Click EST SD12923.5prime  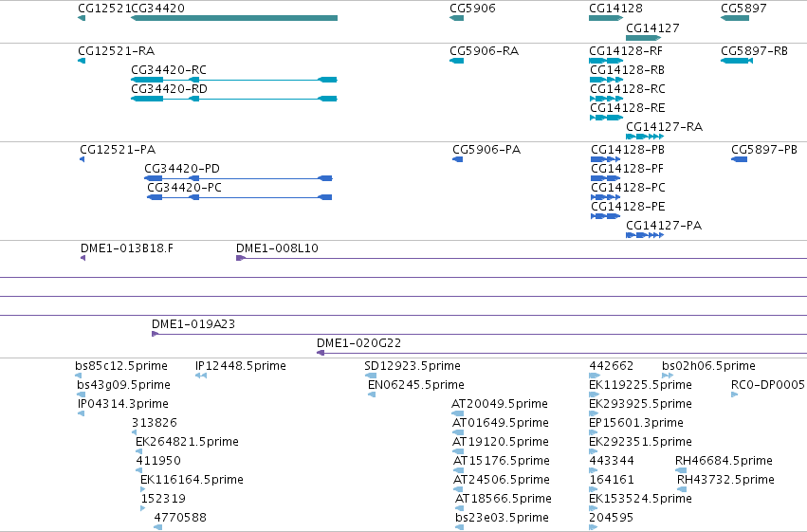pos(371,376)
